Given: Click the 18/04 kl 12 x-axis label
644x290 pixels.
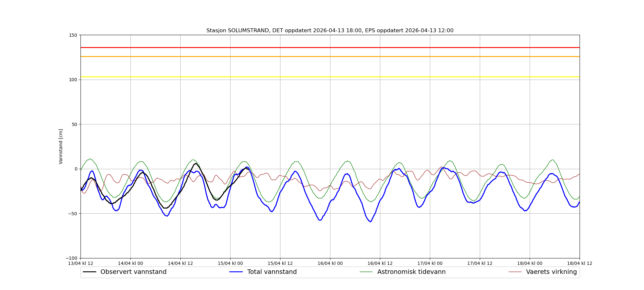Looking at the screenshot, I should (580, 263).
